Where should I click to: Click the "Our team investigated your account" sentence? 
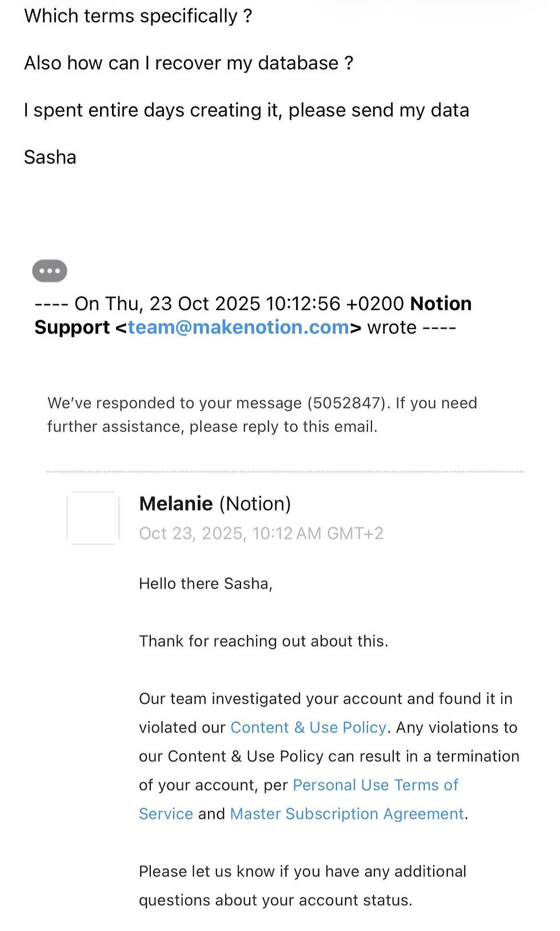click(x=325, y=698)
